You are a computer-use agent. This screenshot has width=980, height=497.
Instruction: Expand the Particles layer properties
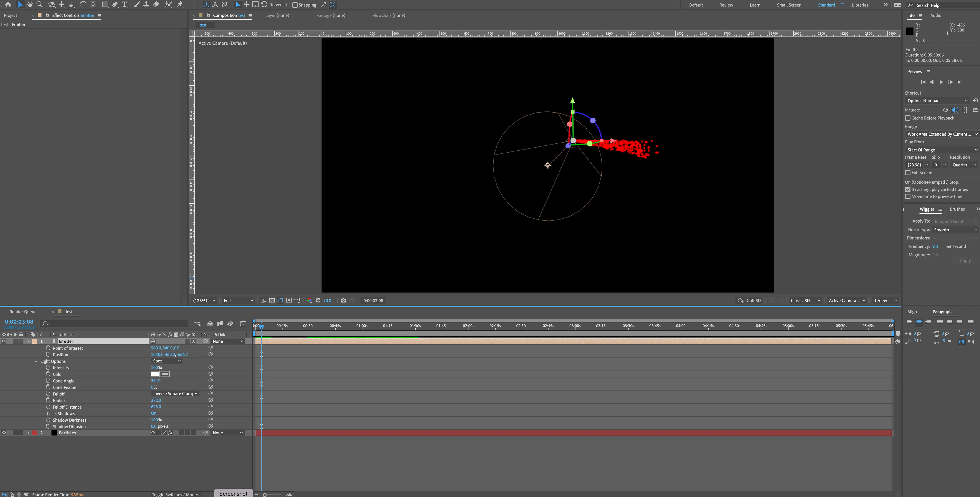pos(29,433)
